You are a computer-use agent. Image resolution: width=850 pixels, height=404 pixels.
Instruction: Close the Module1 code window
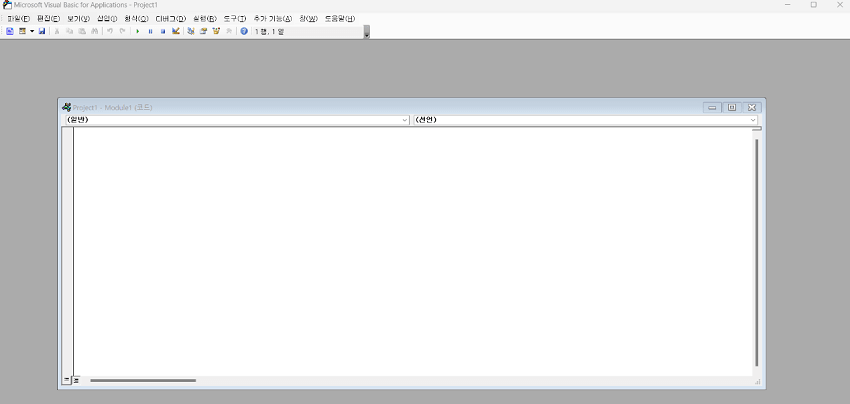pyautogui.click(x=752, y=107)
